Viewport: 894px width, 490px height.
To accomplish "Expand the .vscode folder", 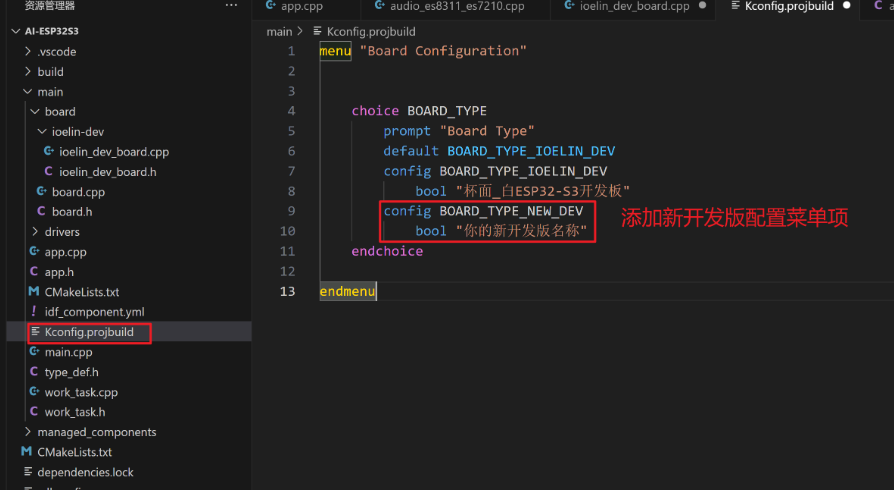I will point(28,51).
